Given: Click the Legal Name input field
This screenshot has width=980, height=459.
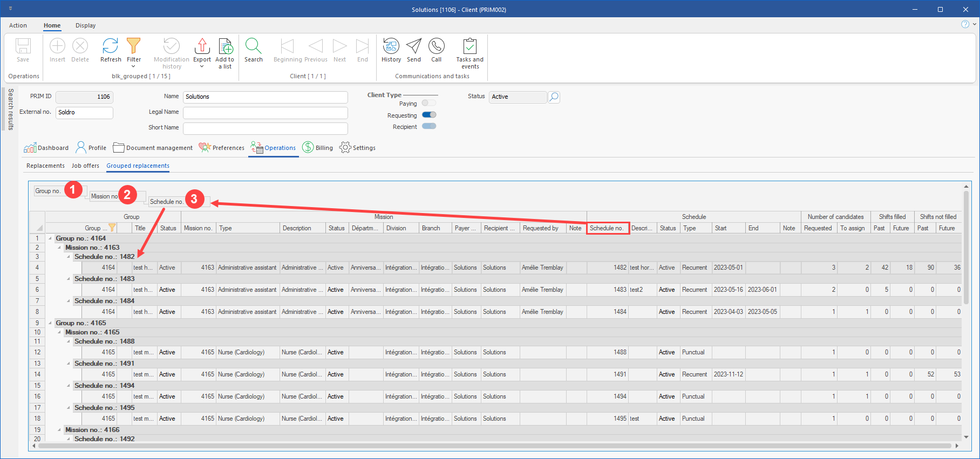Looking at the screenshot, I should pos(265,113).
